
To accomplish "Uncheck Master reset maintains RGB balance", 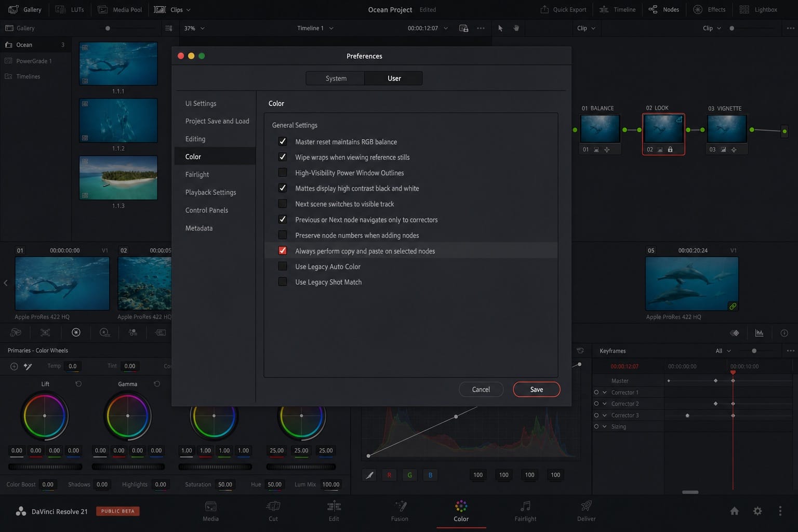I will (x=283, y=141).
